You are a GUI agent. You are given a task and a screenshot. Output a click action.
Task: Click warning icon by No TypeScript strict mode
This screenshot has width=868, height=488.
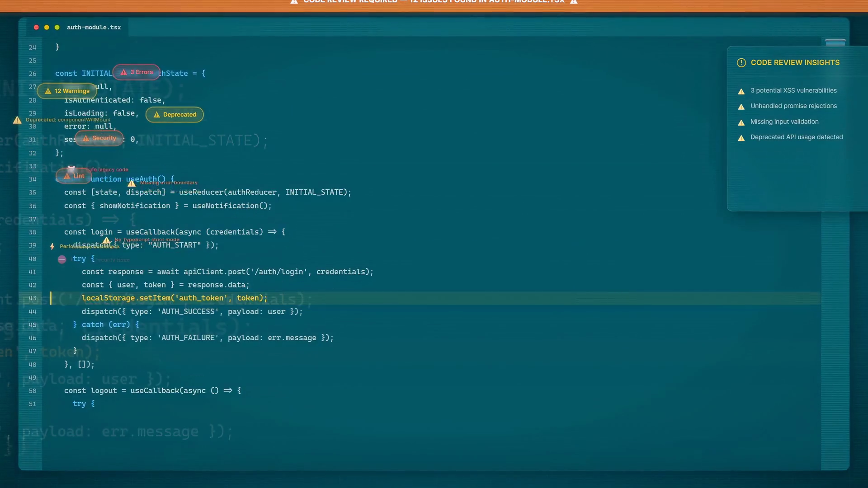[x=107, y=240]
